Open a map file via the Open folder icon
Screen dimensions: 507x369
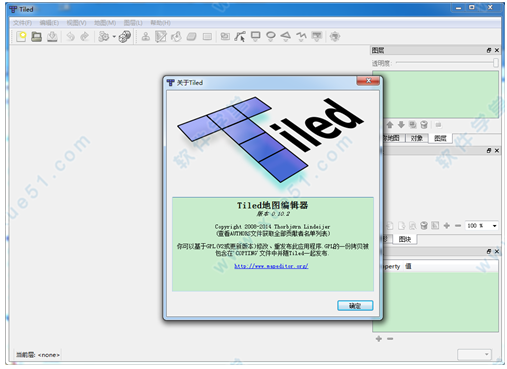(37, 36)
